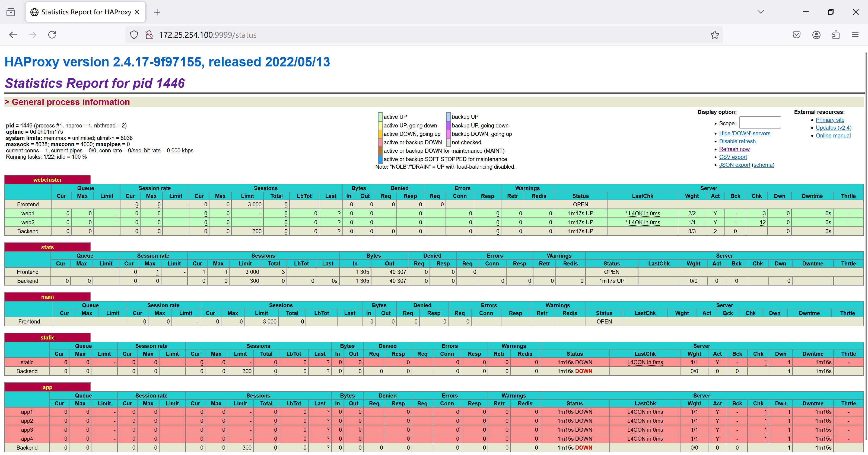
Task: Click web1's L4OK in 0ms check
Action: pos(642,213)
